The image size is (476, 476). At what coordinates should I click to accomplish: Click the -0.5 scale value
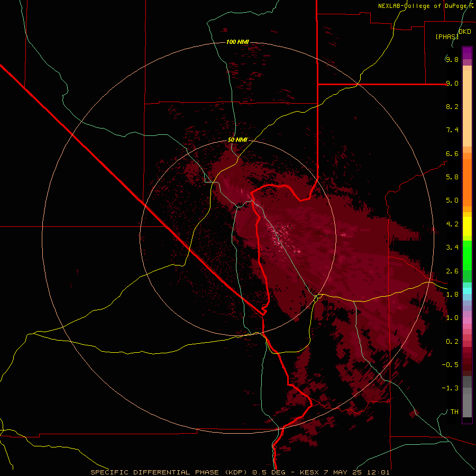(450, 365)
